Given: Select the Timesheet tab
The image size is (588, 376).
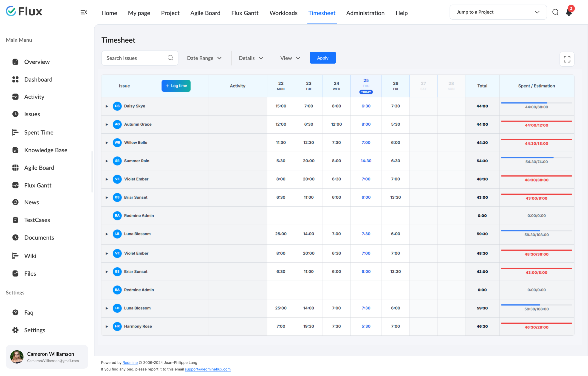Looking at the screenshot, I should pos(322,13).
